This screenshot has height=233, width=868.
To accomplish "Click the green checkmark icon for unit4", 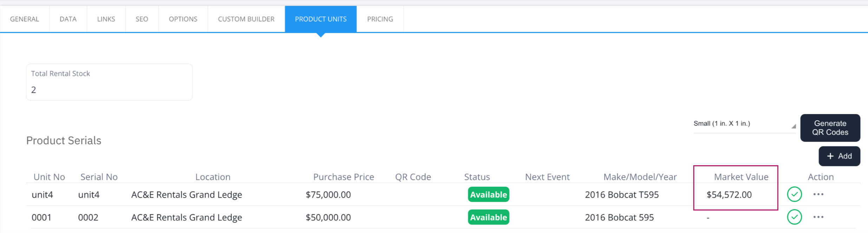I will click(x=794, y=194).
